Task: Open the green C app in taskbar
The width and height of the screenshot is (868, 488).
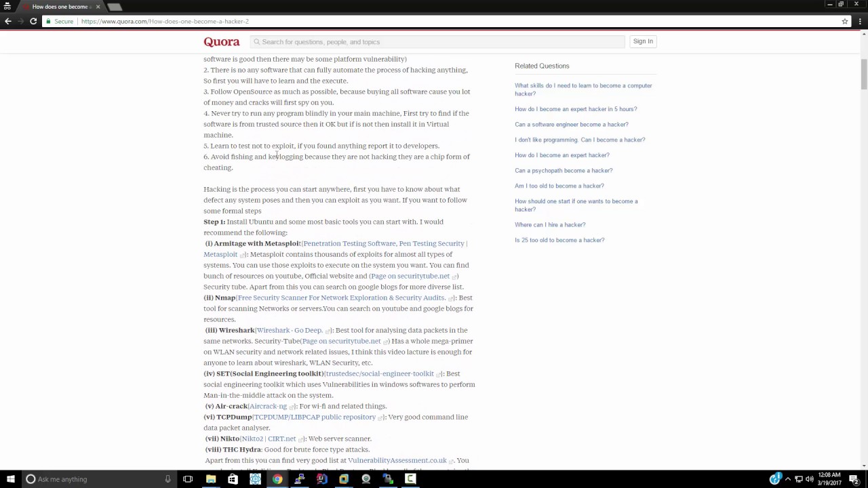Action: click(410, 479)
